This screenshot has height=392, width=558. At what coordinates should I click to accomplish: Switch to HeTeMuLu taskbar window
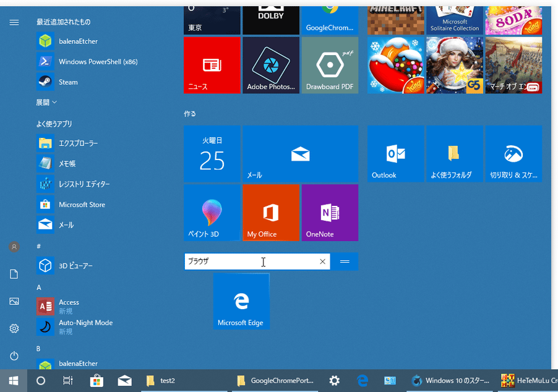coord(528,381)
